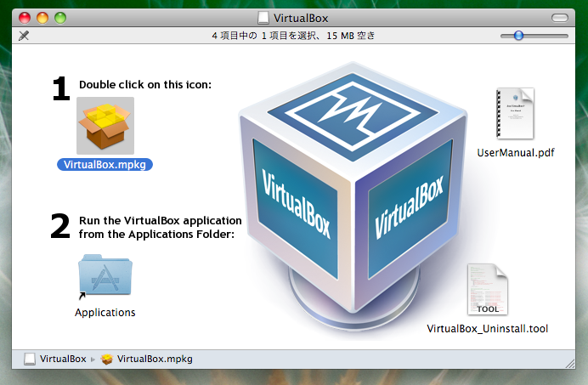Toggle the toolbar with the pill button
The width and height of the screenshot is (588, 385).
point(559,17)
